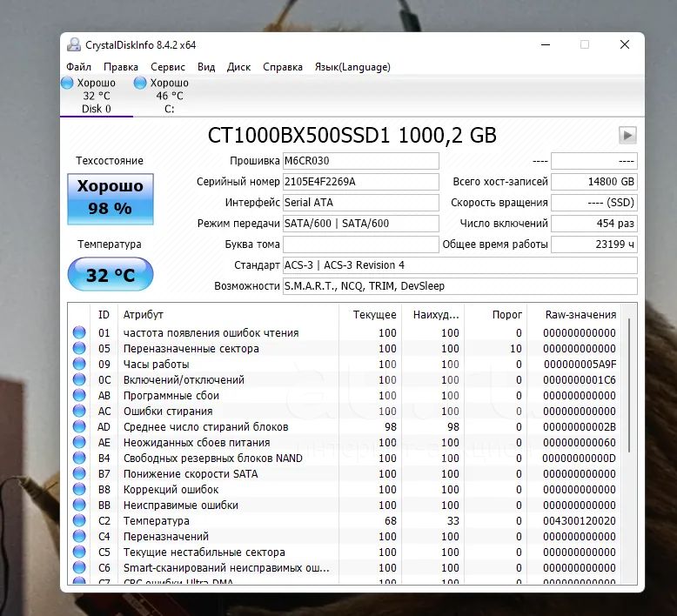
Task: Click status orb for Переназначенные сектора
Action: click(x=79, y=348)
